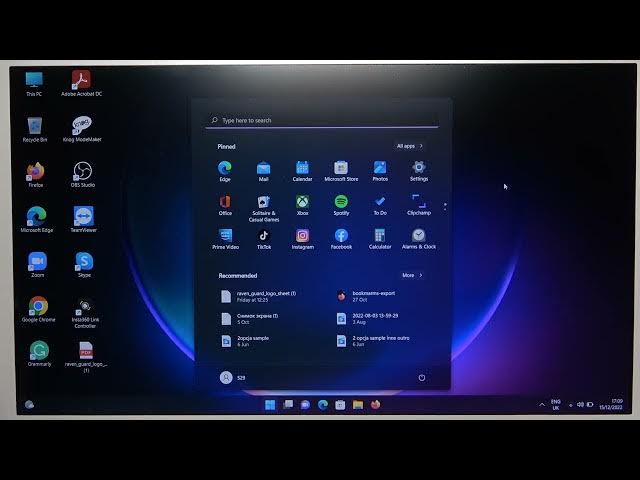The image size is (640, 480).
Task: Select TeamViewer desktop shortcut
Action: pyautogui.click(x=83, y=220)
